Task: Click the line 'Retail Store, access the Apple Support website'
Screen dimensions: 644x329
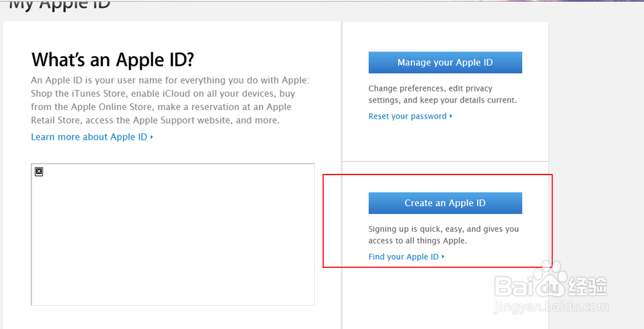Action: pos(155,120)
